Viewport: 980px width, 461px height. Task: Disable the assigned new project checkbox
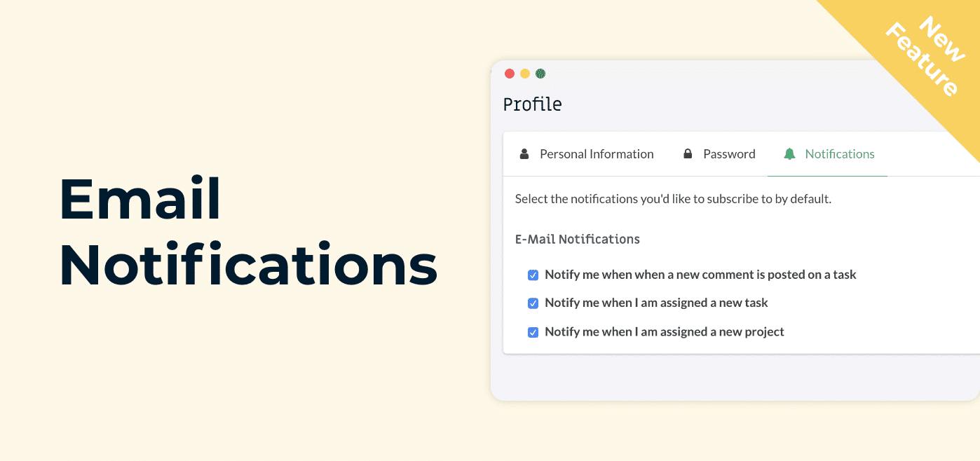tap(533, 332)
